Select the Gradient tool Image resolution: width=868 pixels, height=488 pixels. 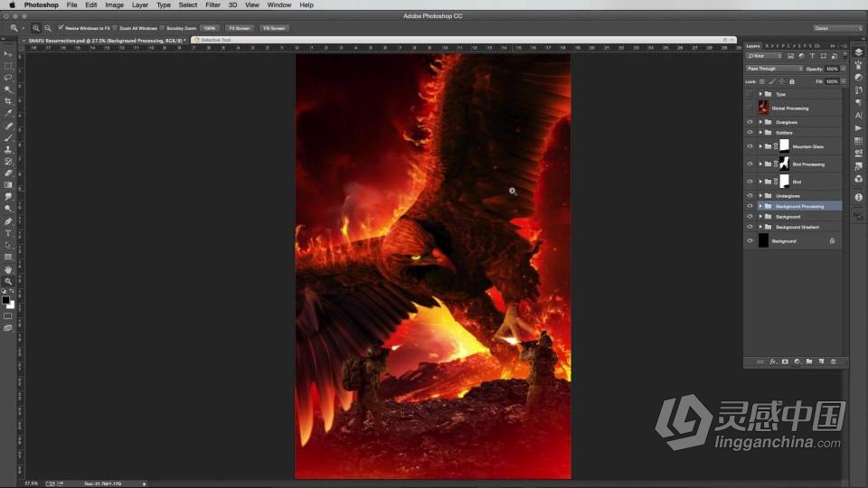[8, 184]
